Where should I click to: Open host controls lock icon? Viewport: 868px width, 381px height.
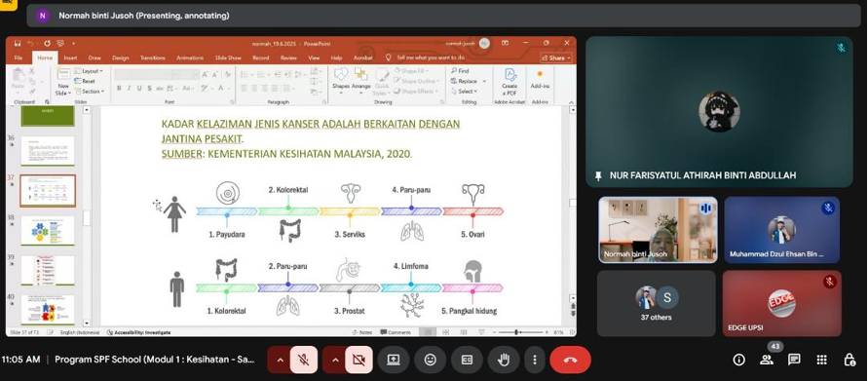(x=849, y=360)
